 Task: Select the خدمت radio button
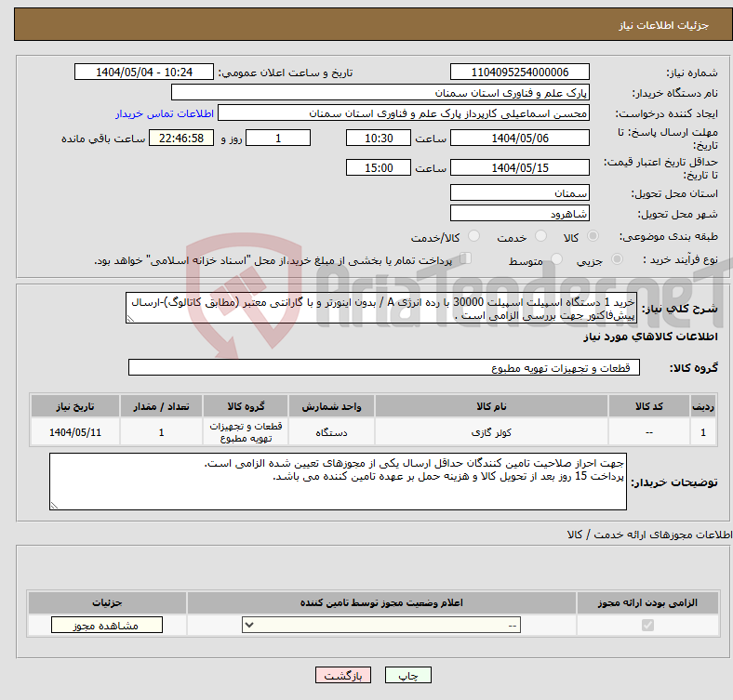click(540, 236)
